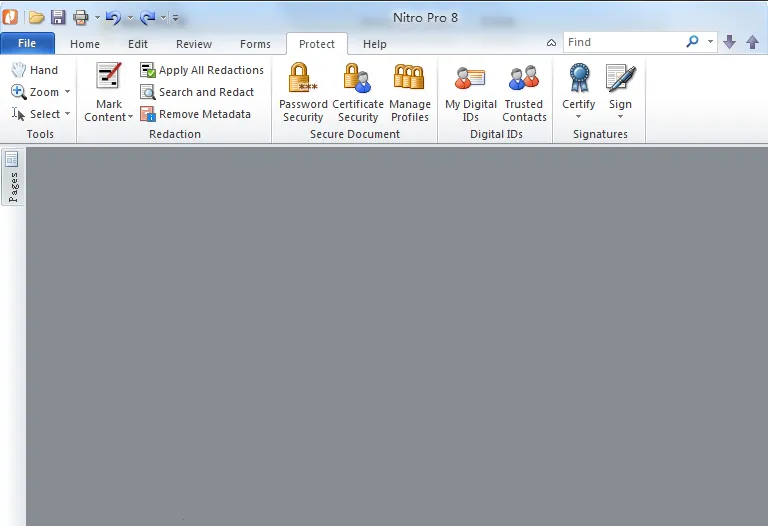768x526 pixels.
Task: Click the Save icon in quick access toolbar
Action: (x=58, y=18)
